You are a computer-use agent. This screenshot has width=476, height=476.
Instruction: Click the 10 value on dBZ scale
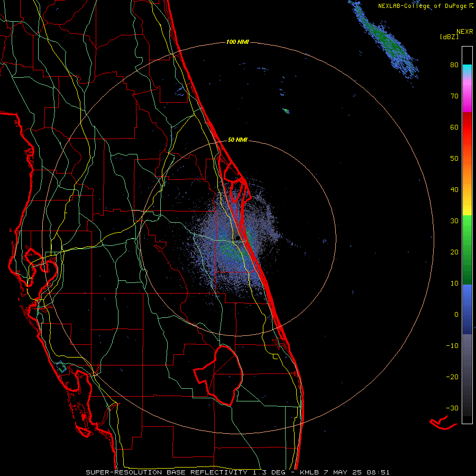click(x=454, y=283)
